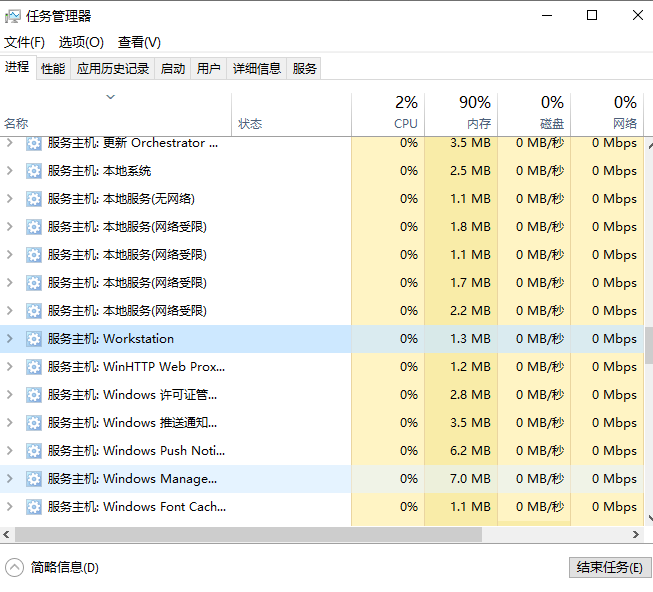653x592 pixels.
Task: Click gear icon for 更新 Orchestrator service
Action: 34,143
